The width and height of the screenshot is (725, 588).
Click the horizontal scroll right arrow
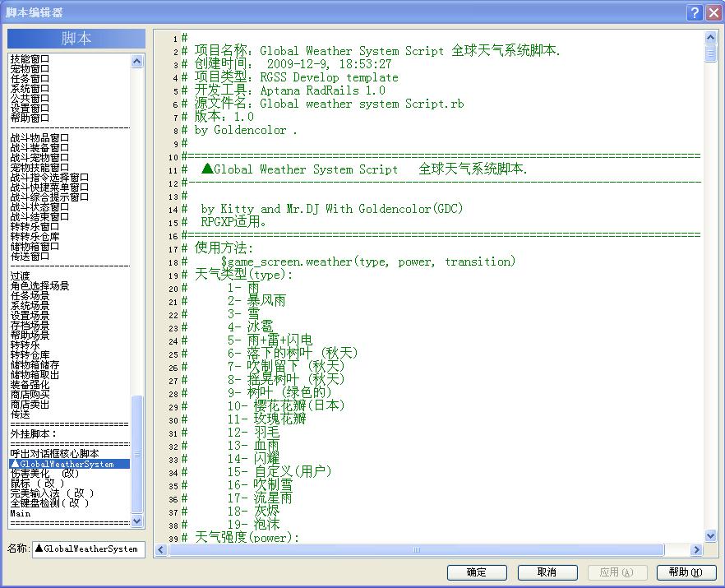(x=696, y=549)
